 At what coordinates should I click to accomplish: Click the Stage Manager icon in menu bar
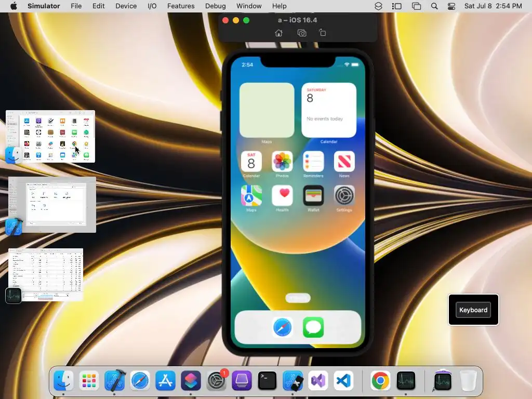(396, 6)
